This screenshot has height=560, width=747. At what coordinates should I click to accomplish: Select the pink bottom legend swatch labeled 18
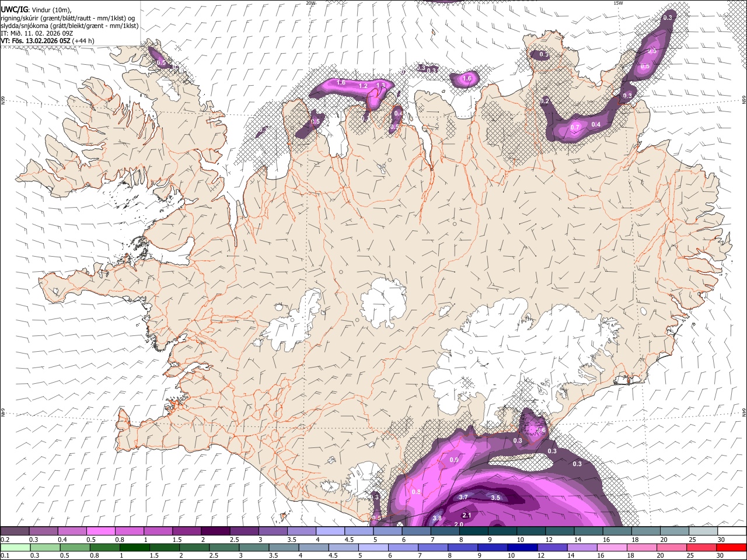[x=641, y=547]
